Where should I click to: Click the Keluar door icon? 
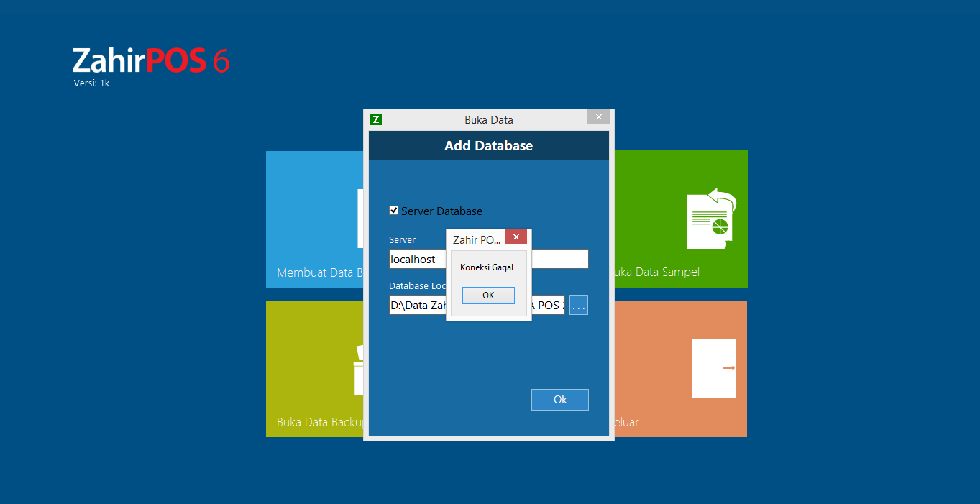[x=714, y=368]
